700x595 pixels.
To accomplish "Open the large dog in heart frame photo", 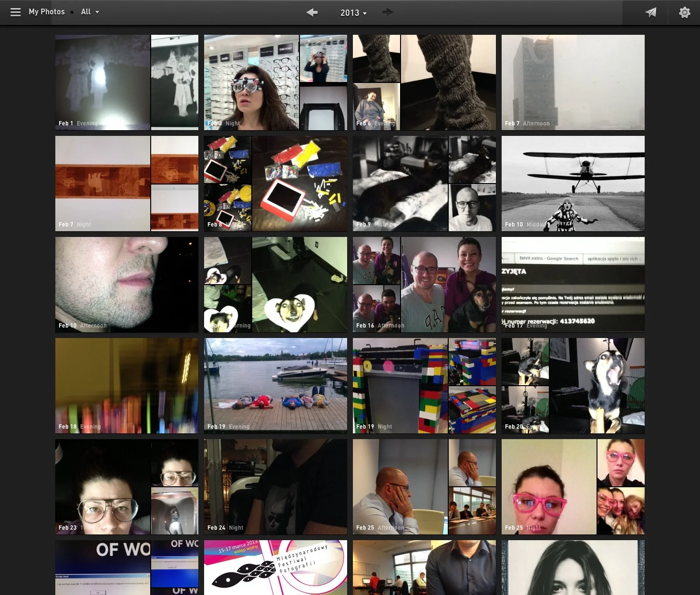I will (299, 285).
